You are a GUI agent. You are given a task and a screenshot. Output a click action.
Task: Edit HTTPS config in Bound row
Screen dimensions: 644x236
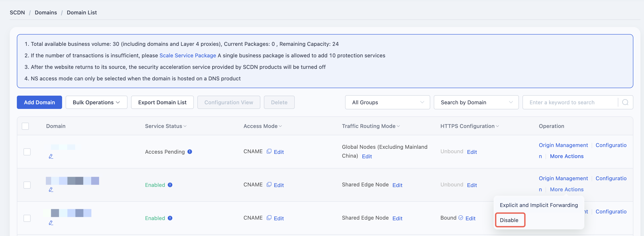pyautogui.click(x=470, y=218)
